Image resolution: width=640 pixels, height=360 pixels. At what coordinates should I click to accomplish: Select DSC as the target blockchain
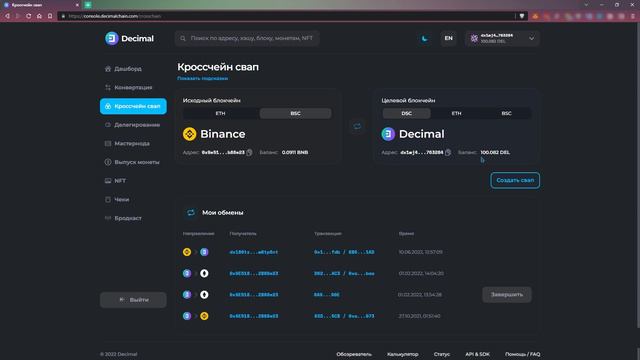click(x=407, y=113)
